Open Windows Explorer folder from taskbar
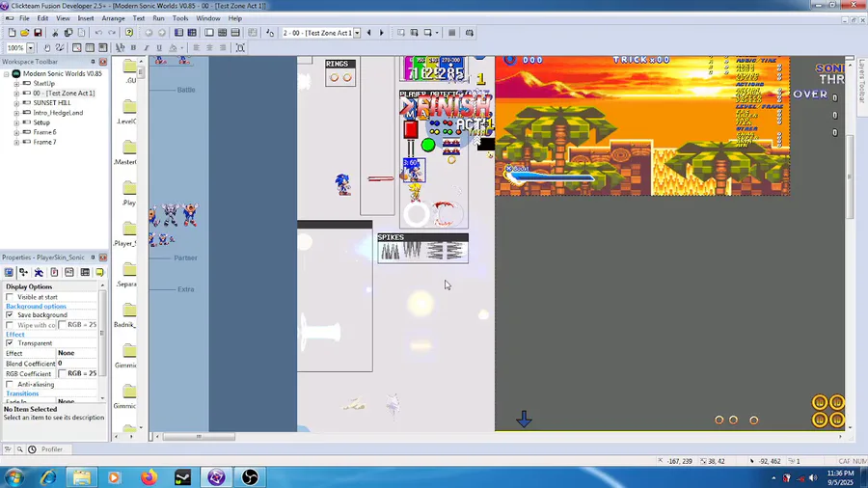 (x=82, y=476)
